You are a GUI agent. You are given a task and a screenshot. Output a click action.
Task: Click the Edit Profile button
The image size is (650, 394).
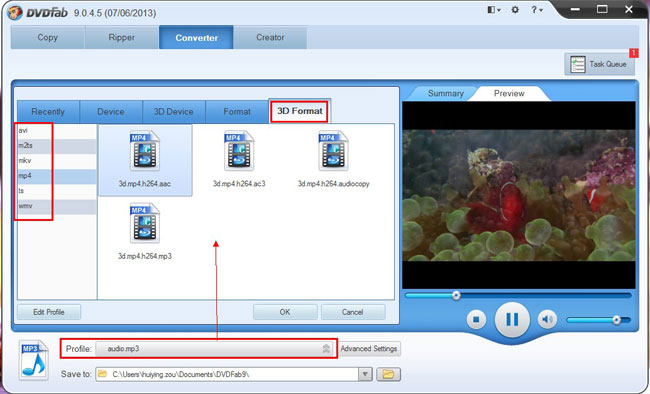click(x=49, y=312)
